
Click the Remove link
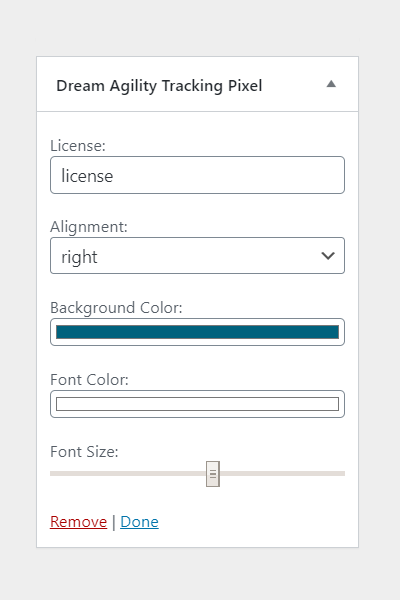(x=78, y=522)
